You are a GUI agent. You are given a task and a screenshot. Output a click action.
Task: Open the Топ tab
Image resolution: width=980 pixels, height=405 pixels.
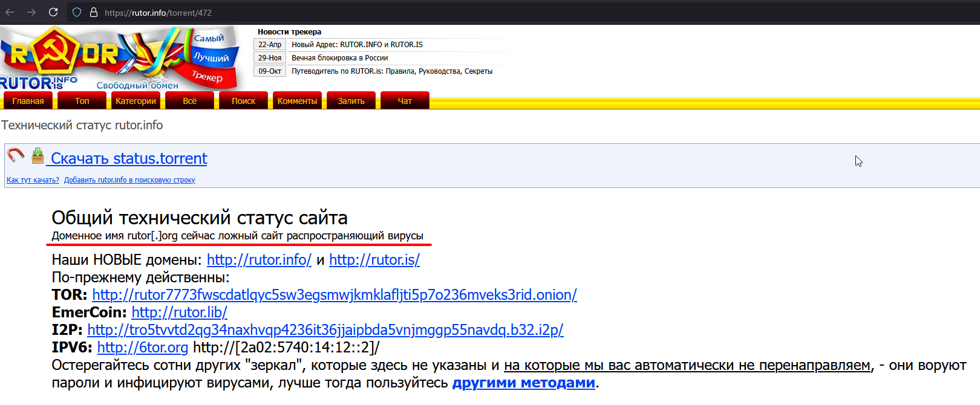point(82,101)
